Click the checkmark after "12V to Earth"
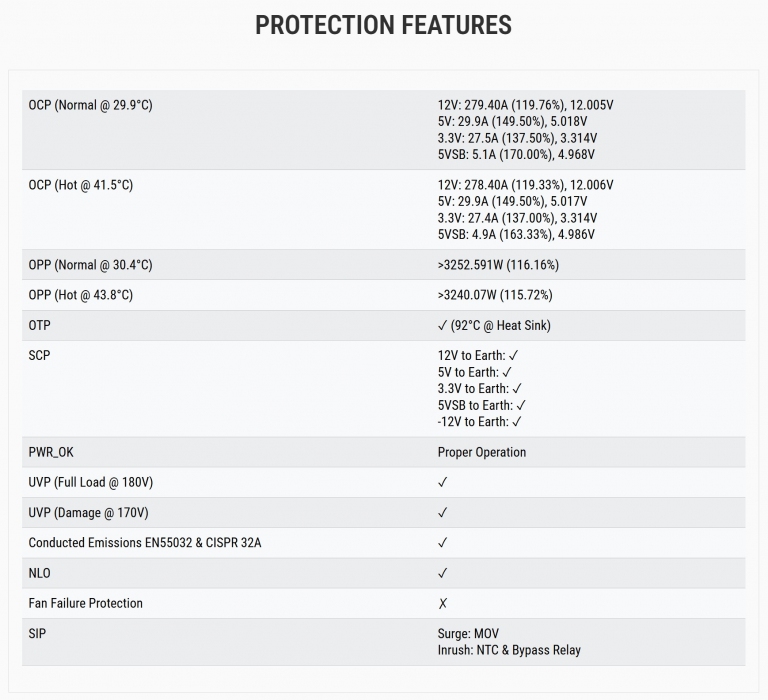768x700 pixels. click(513, 355)
